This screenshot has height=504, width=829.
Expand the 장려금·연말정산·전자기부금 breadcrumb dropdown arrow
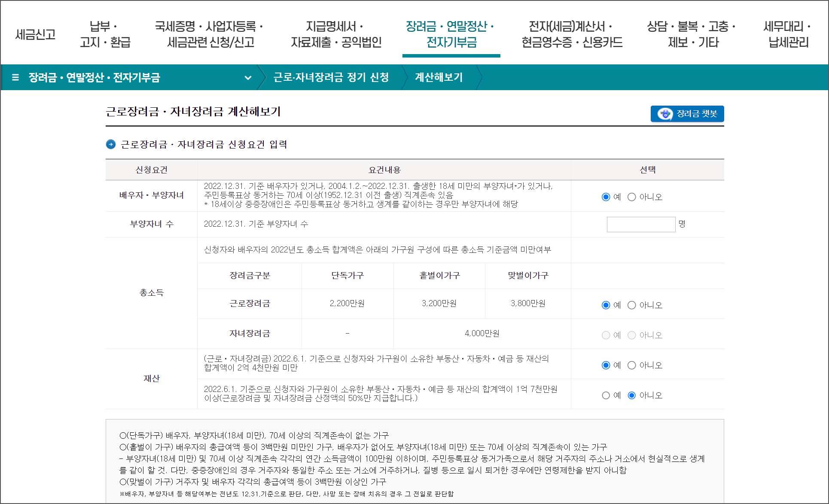pos(248,78)
